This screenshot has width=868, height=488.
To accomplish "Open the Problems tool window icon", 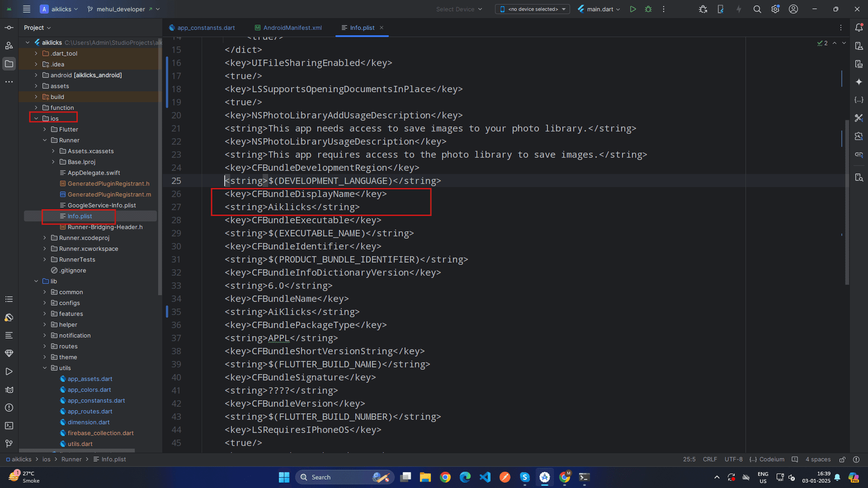I will click(x=9, y=408).
